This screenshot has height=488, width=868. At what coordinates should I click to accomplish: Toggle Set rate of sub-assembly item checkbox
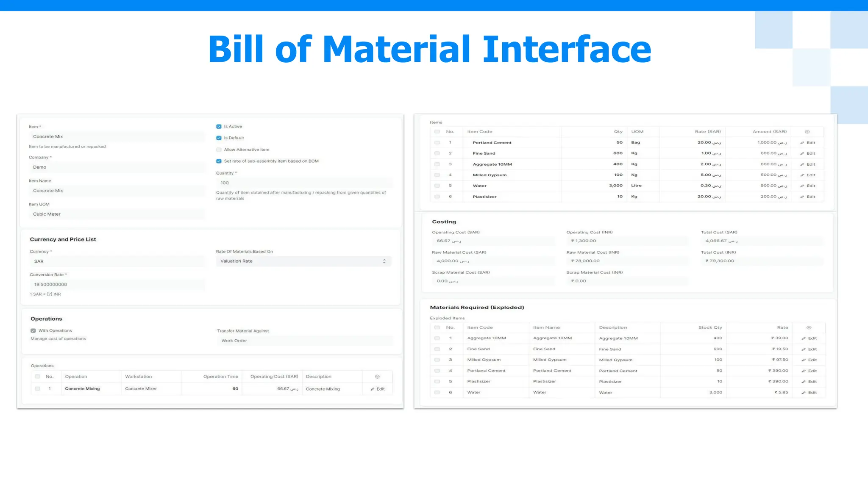tap(219, 161)
